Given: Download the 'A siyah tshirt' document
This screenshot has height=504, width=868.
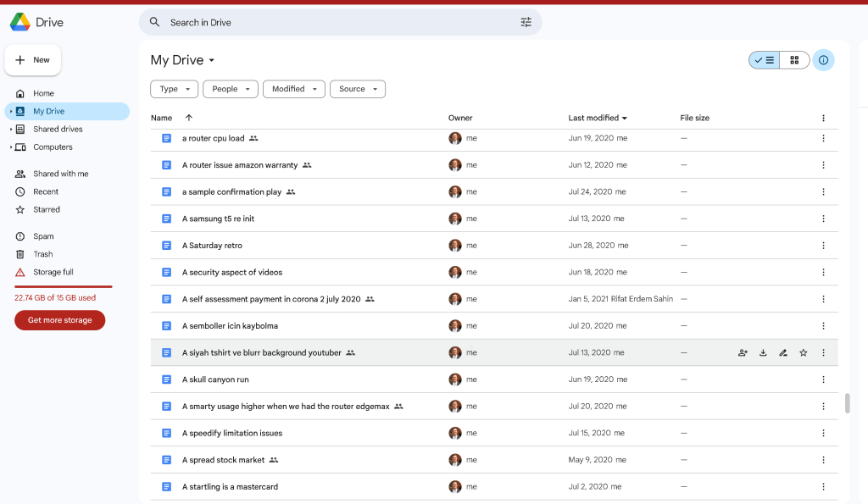Looking at the screenshot, I should tap(763, 353).
